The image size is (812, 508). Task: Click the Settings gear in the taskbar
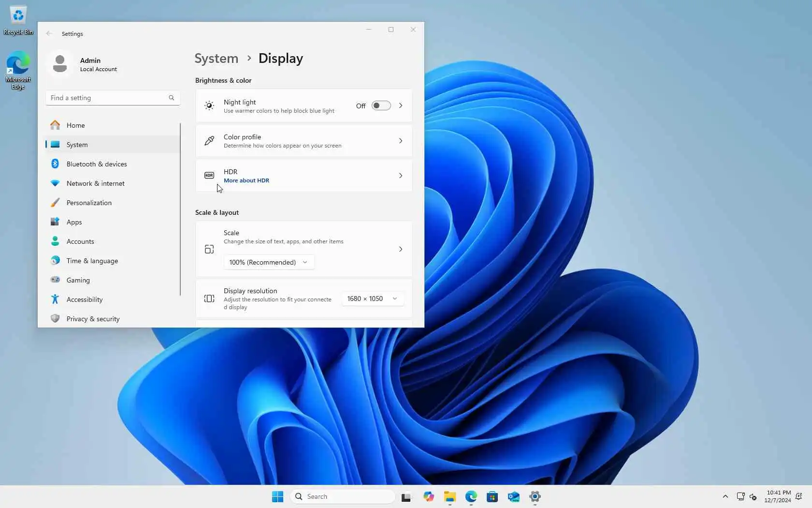pos(535,496)
